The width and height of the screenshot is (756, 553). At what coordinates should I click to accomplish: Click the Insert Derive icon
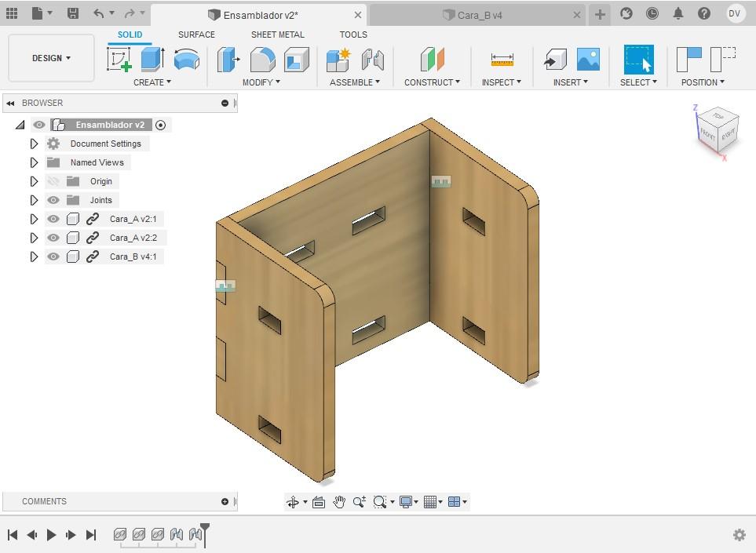pyautogui.click(x=555, y=60)
